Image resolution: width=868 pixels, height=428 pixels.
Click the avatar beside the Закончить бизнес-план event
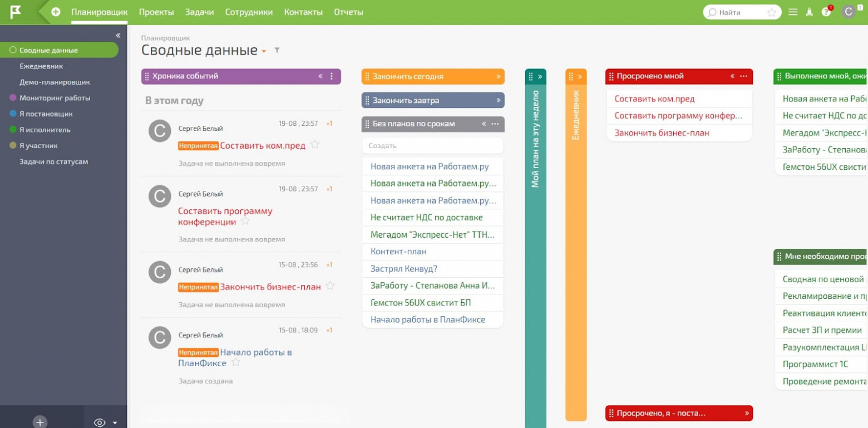tap(160, 272)
